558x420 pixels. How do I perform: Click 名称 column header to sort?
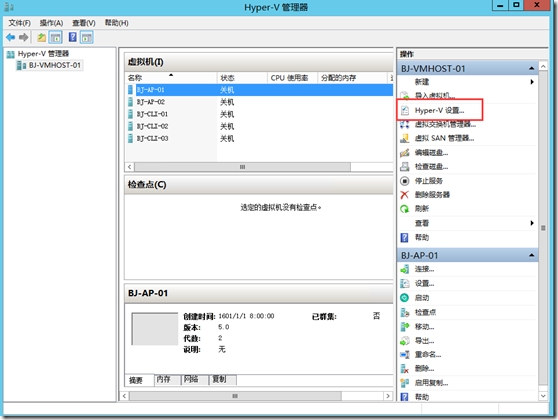[x=171, y=78]
